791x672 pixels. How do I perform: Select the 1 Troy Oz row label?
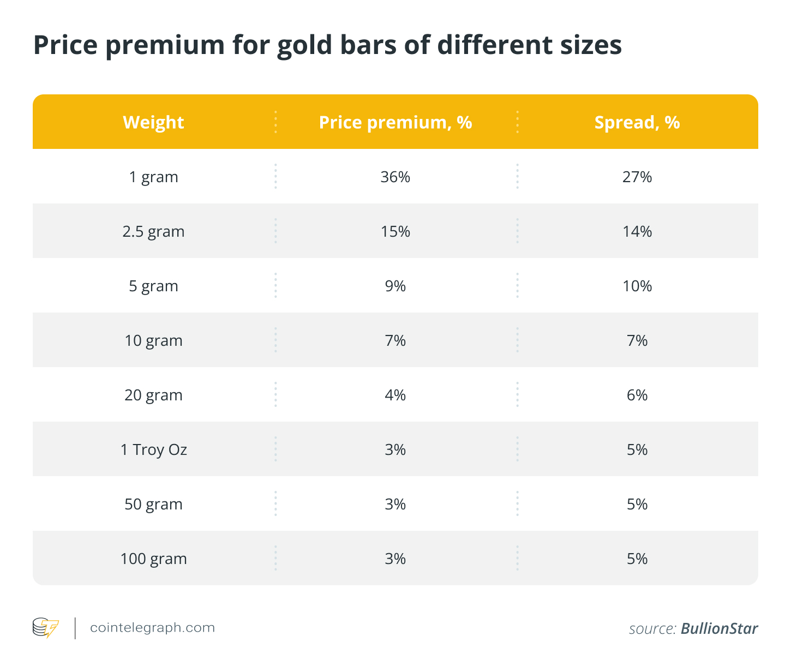tap(153, 449)
